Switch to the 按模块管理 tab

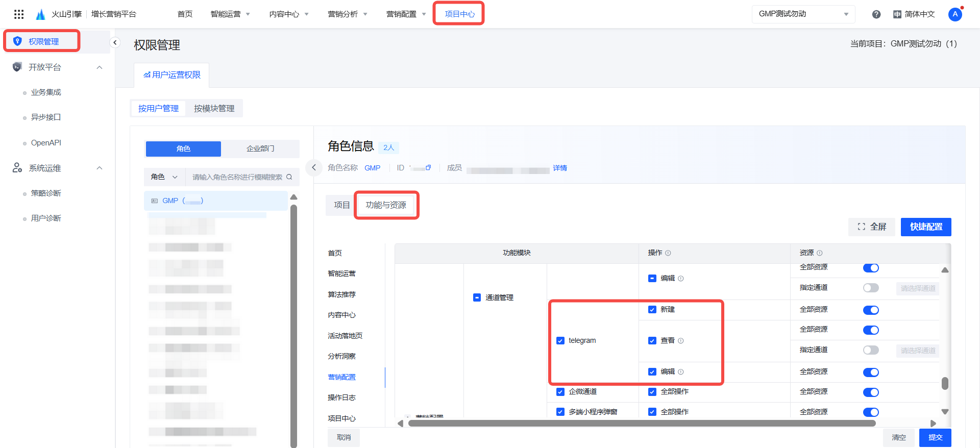(x=214, y=108)
